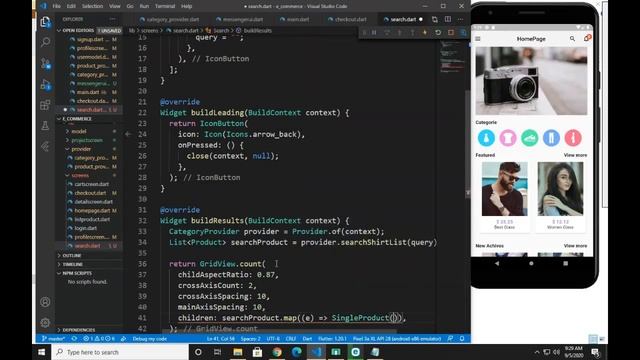Select the shoe category circle in emulator
This screenshot has width=640, height=360.
pos(529,138)
